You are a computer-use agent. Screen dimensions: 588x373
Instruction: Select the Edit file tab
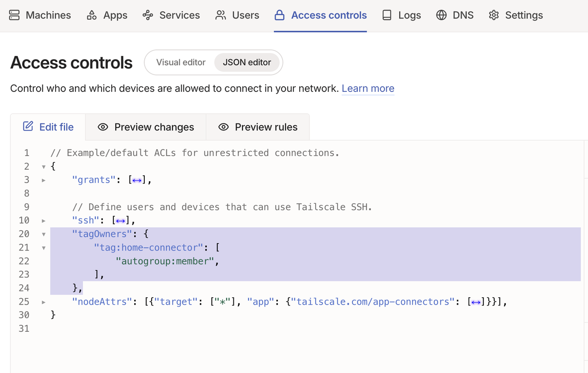click(48, 127)
